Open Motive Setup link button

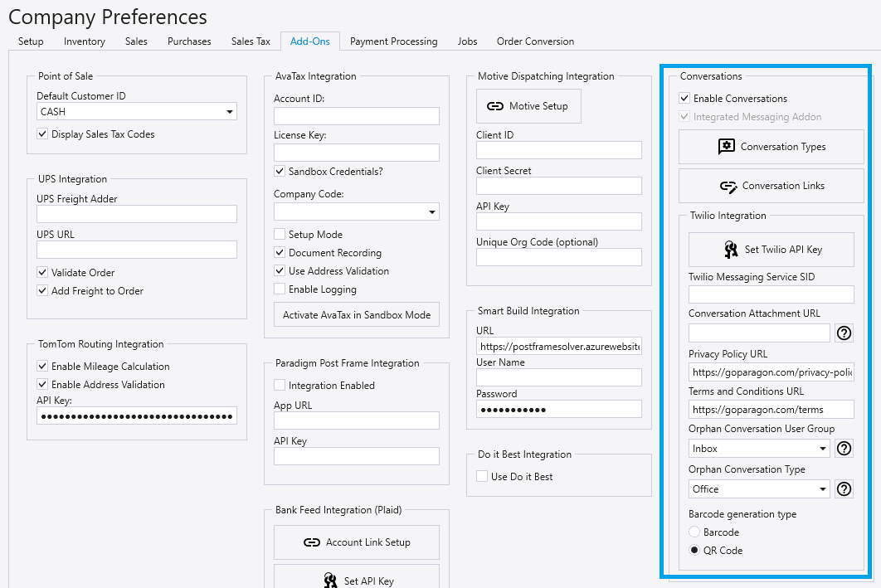point(528,106)
